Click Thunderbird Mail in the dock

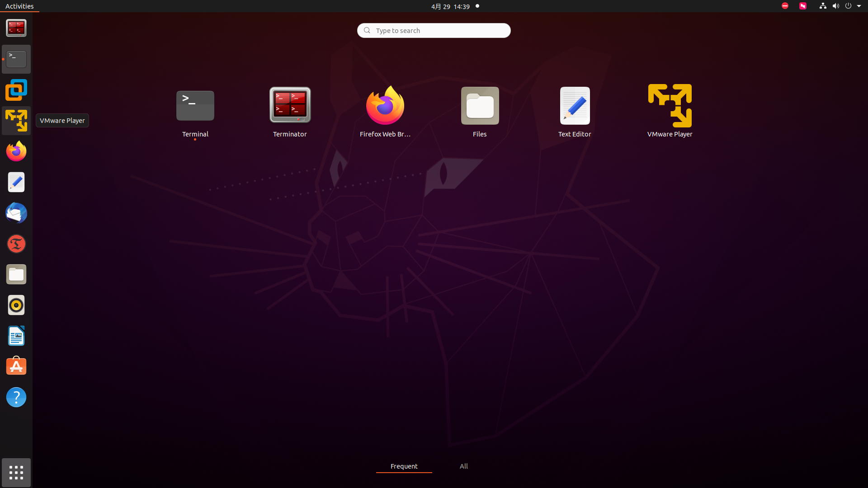pos(16,213)
